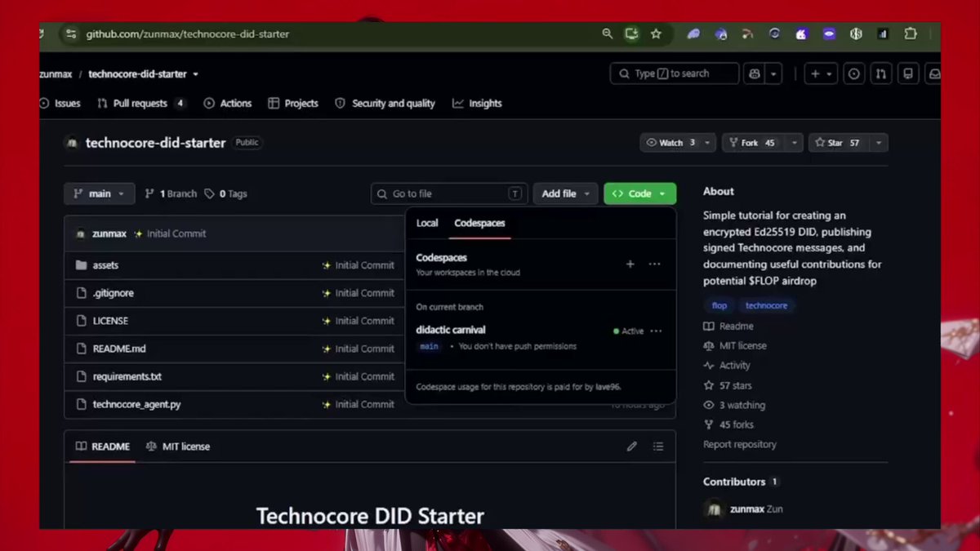Open the Fork options dropdown arrow
The height and width of the screenshot is (551, 980).
794,143
